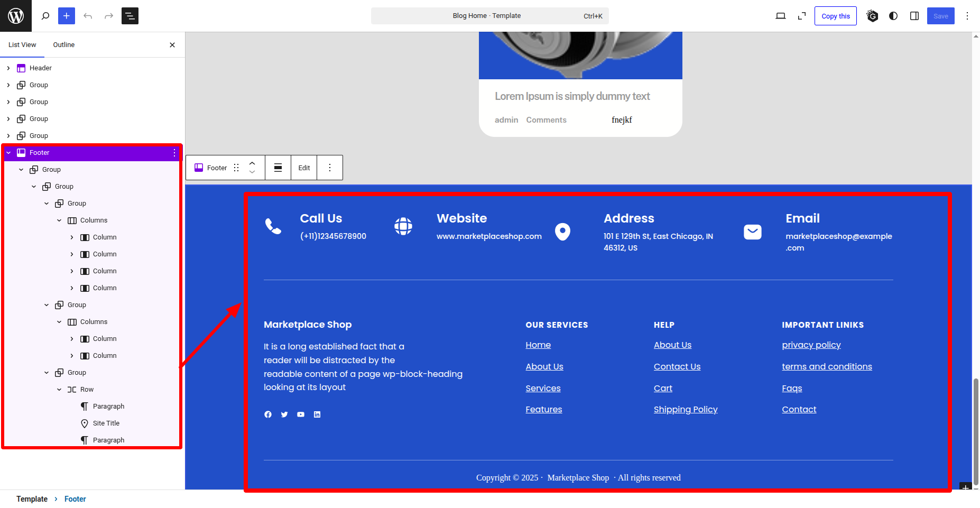Screen dimensions: 980x508
Task: Expand the Header item in List View
Action: pos(8,68)
